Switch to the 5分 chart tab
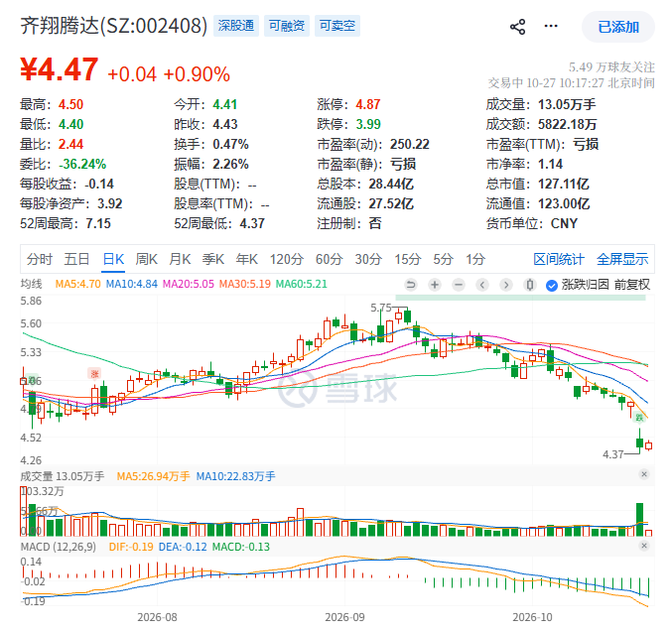Screen dimensions: 672x630 click(443, 259)
